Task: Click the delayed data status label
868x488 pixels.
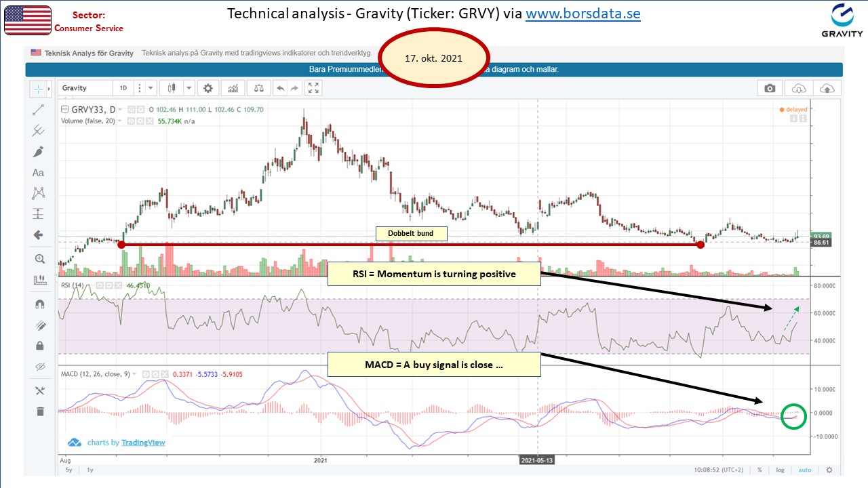Action: pyautogui.click(x=793, y=109)
